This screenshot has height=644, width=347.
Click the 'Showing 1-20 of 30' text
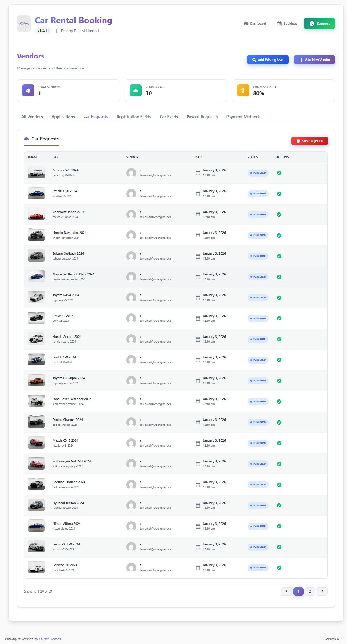coord(38,591)
